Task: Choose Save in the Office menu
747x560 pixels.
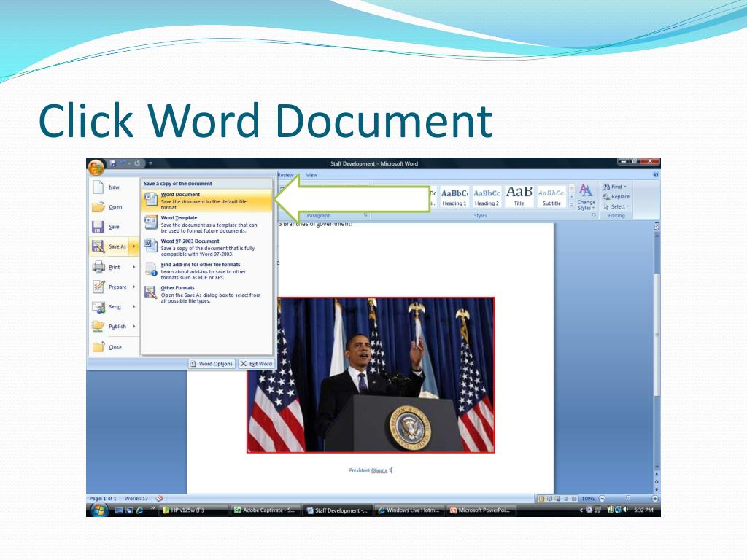Action: pos(114,227)
